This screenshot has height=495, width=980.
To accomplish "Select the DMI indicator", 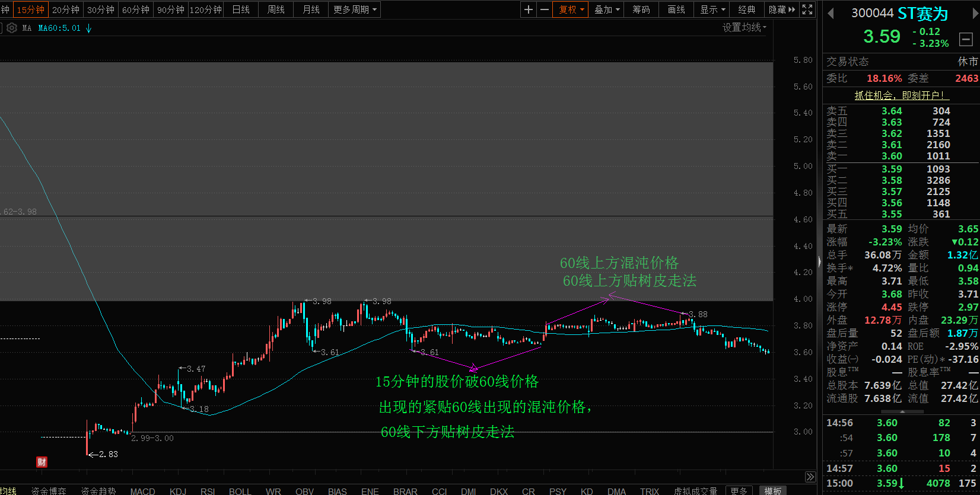I will coord(468,491).
